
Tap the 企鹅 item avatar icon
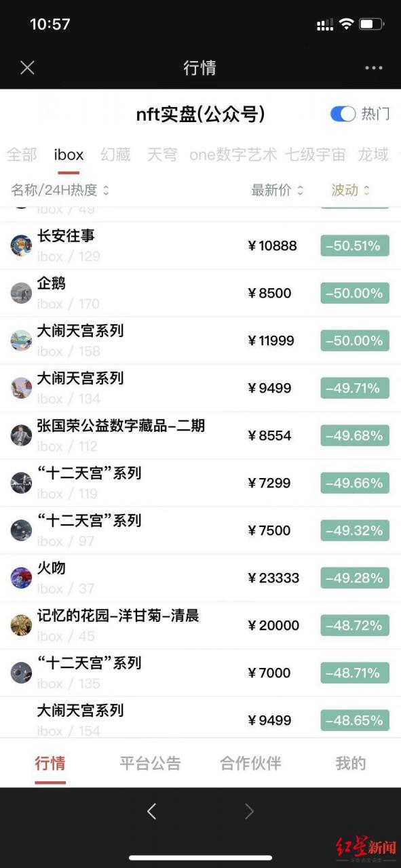[x=21, y=293]
